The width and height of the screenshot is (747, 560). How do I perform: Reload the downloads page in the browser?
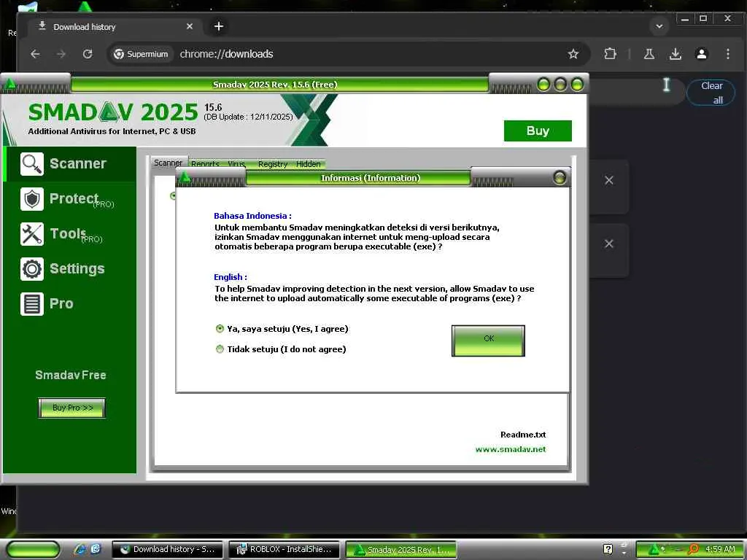[88, 54]
